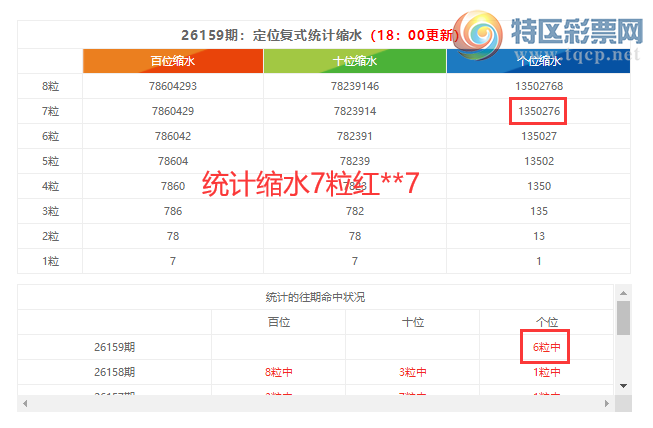Click the scrollbar down arrow
Screen dimensions: 653x428
point(623,386)
